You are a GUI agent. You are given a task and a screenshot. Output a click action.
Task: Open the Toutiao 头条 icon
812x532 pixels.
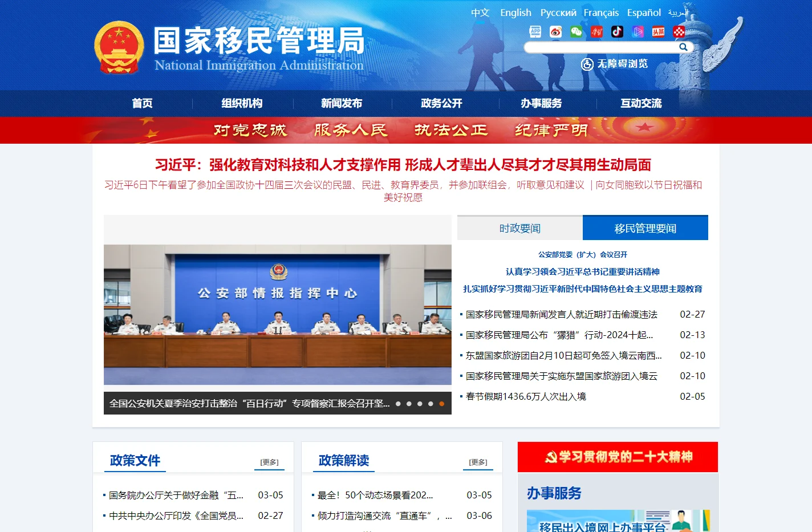coord(659,32)
